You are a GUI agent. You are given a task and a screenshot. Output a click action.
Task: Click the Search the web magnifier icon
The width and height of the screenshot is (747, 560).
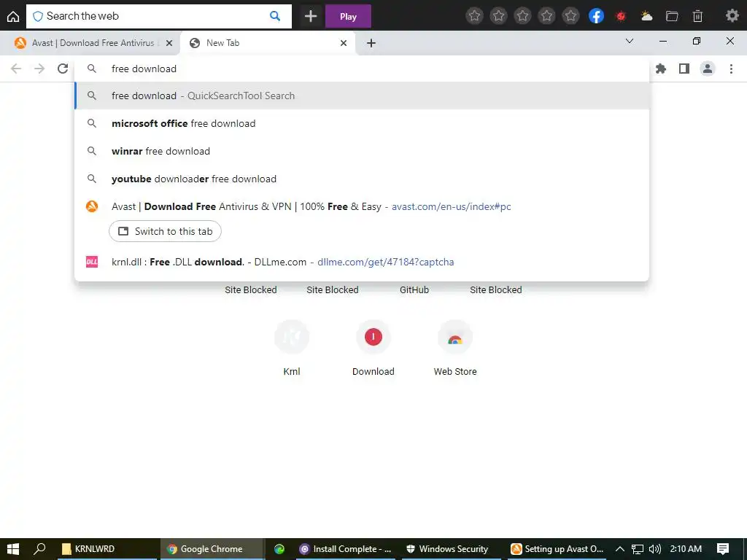point(275,16)
